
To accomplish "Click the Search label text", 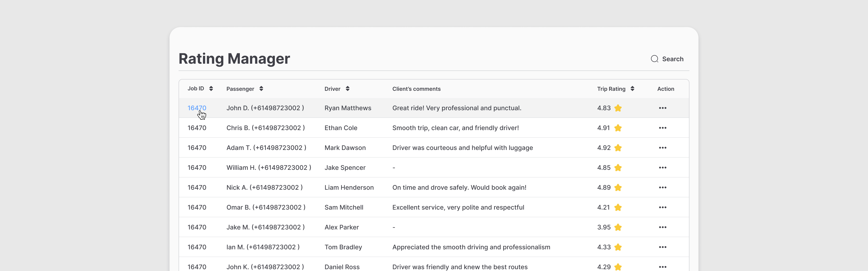I will point(672,59).
